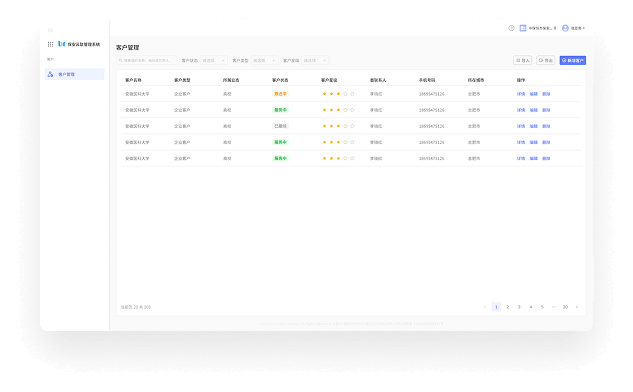Click the help icon in top bar
633x392 pixels.
(x=511, y=28)
